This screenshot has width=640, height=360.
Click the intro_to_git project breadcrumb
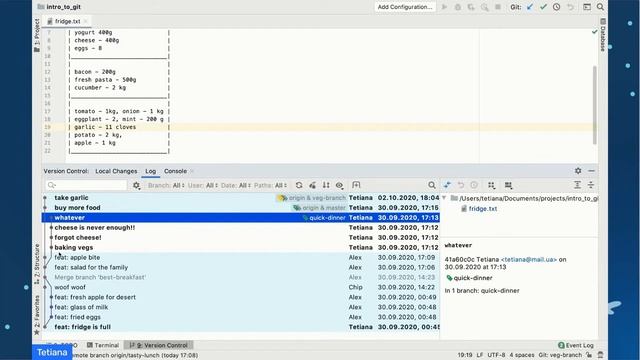coord(60,7)
